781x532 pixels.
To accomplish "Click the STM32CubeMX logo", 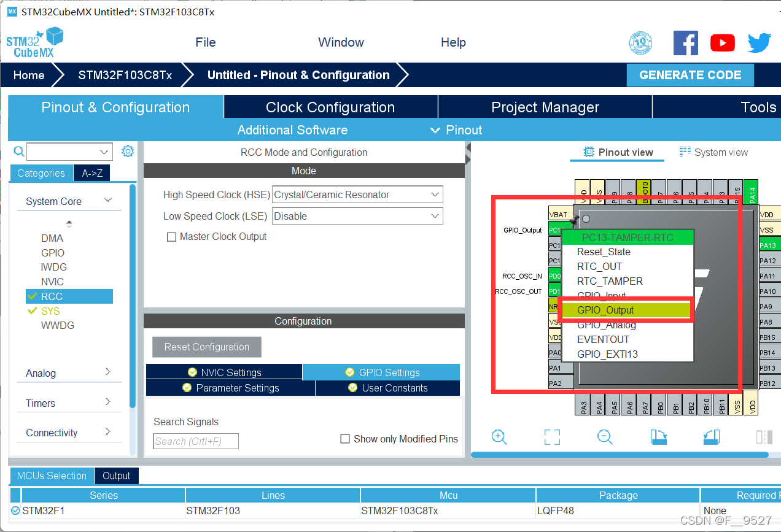I will tap(34, 42).
